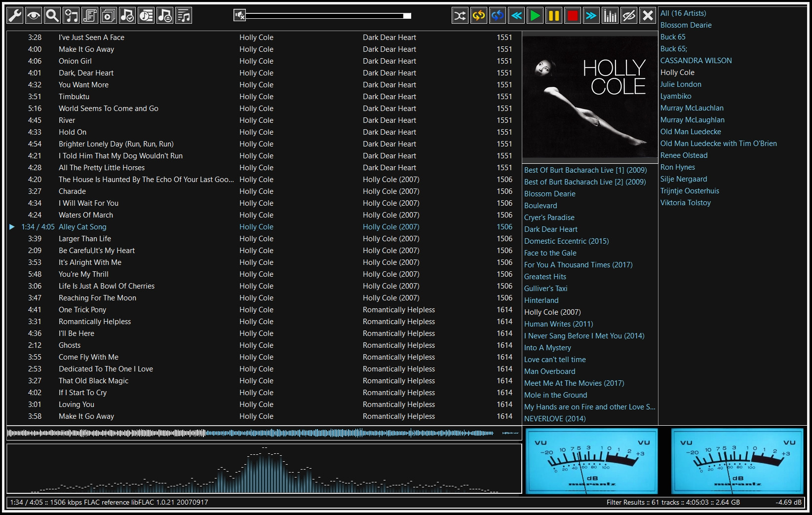
Task: Click the stacked play-queue icon
Action: point(109,16)
